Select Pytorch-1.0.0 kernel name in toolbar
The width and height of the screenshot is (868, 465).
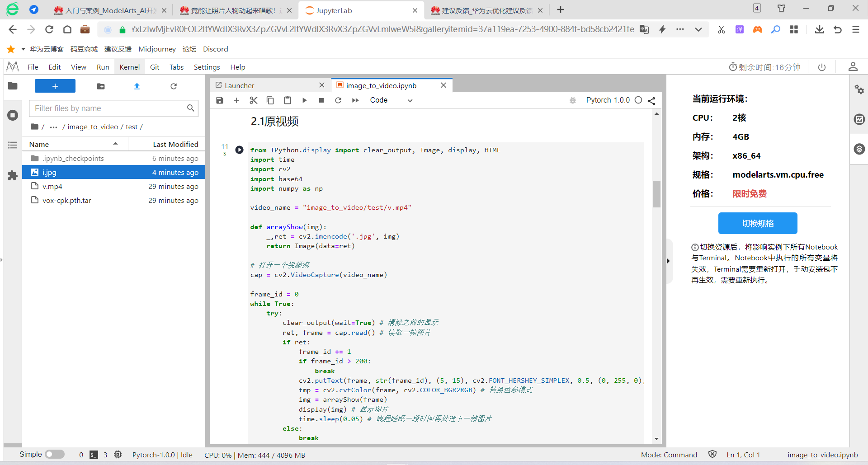608,100
